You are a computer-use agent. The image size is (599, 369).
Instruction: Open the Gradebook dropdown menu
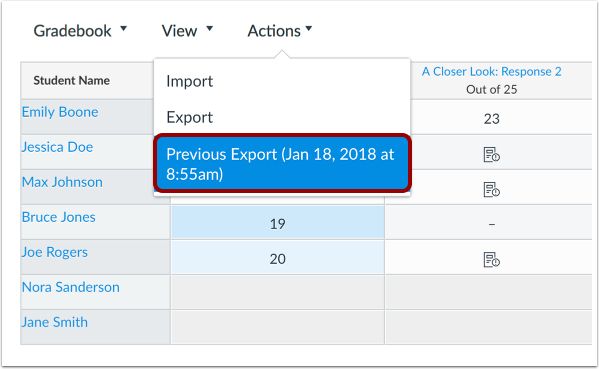tap(80, 31)
